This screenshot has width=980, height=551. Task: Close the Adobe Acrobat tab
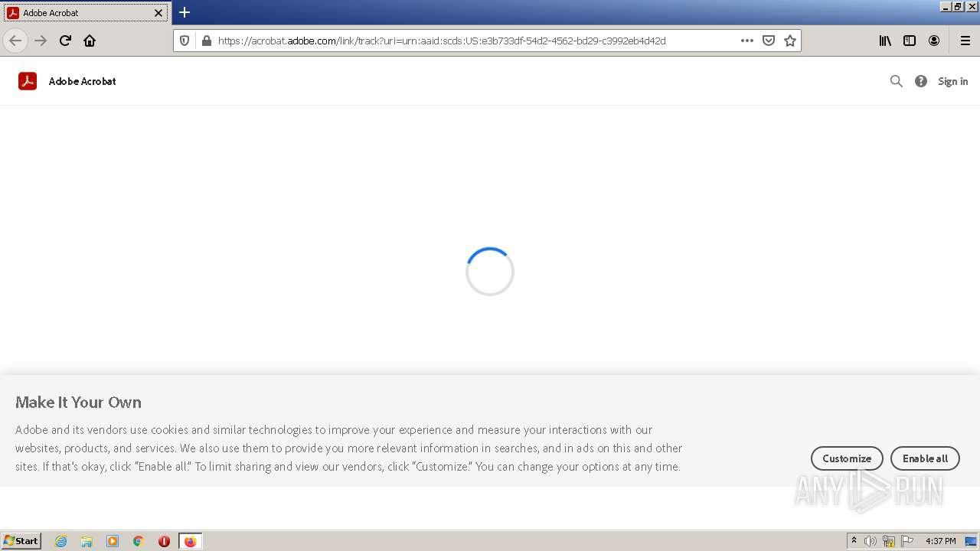(x=158, y=13)
